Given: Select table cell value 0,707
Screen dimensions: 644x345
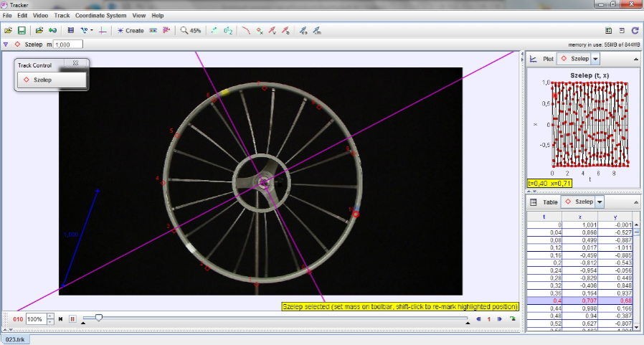Looking at the screenshot, I should coord(580,301).
